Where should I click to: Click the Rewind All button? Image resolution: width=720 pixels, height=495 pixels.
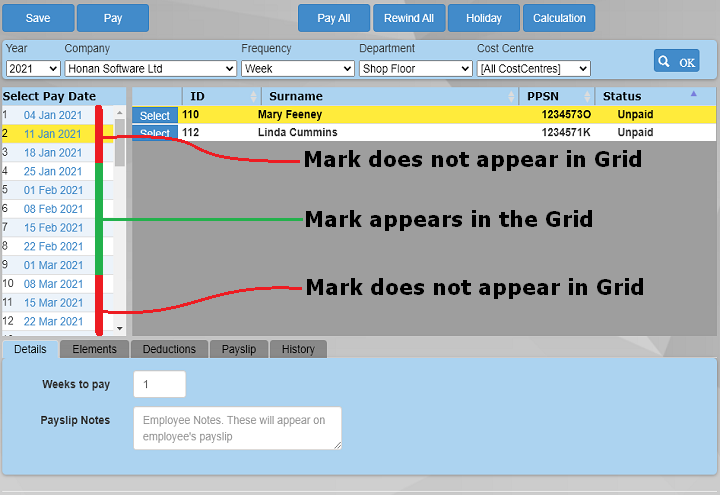408,18
